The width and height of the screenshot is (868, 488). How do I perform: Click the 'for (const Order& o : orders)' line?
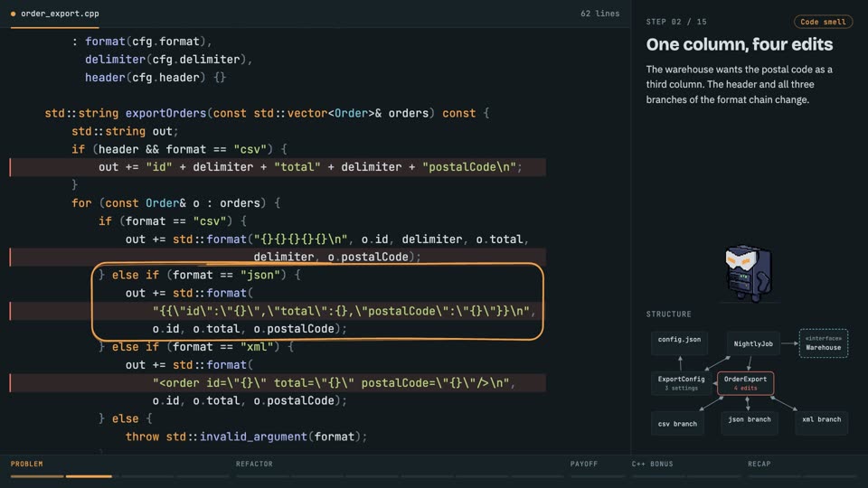click(176, 203)
